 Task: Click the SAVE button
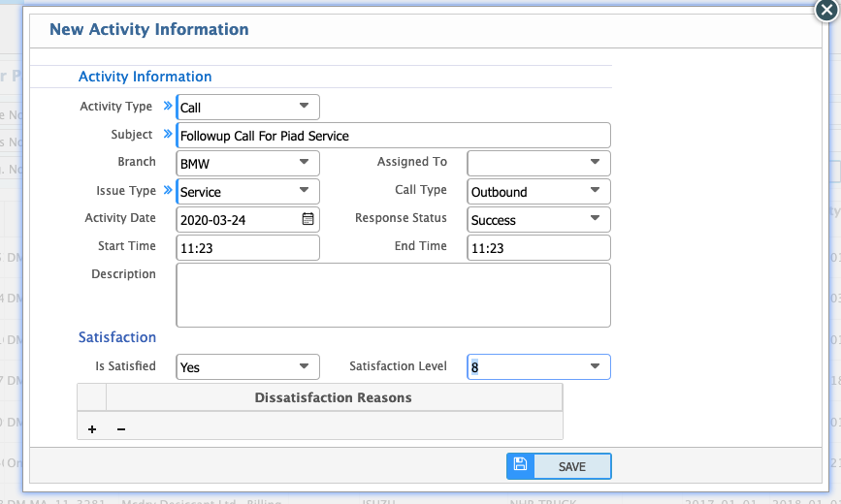(571, 466)
